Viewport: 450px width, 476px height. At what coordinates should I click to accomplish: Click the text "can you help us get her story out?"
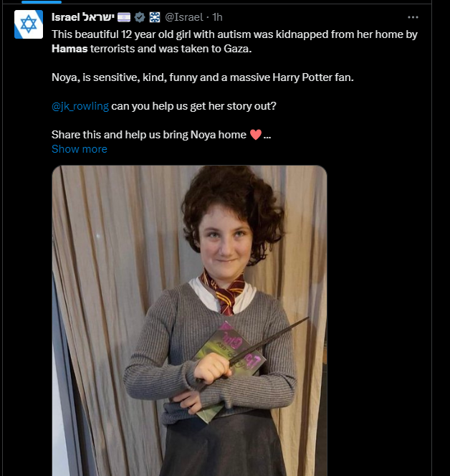193,106
